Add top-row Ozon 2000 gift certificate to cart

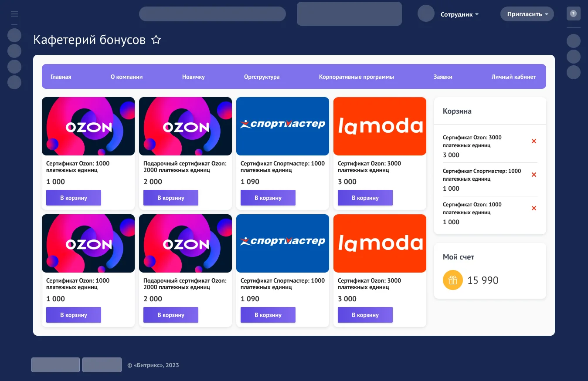tap(171, 198)
